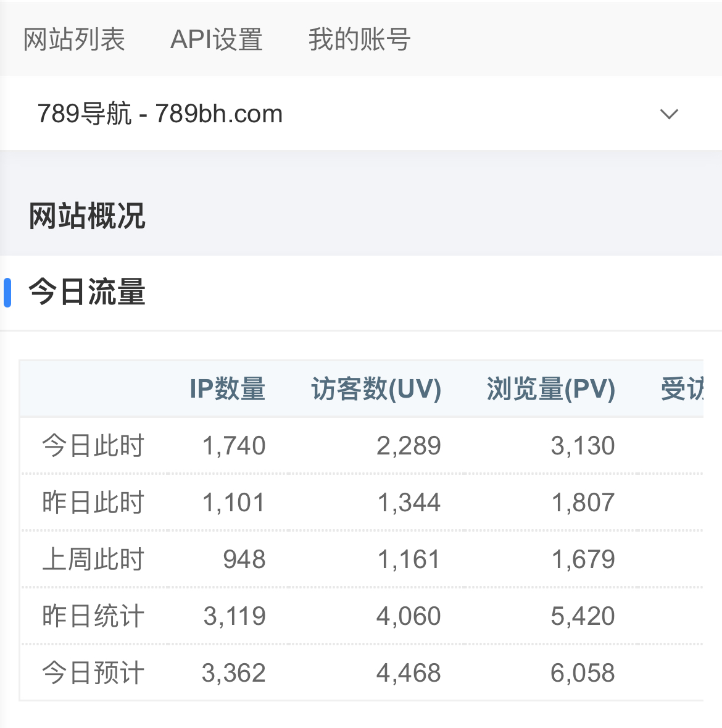The width and height of the screenshot is (722, 728).
Task: Click the 网站概况 section heading
Action: [x=87, y=216]
